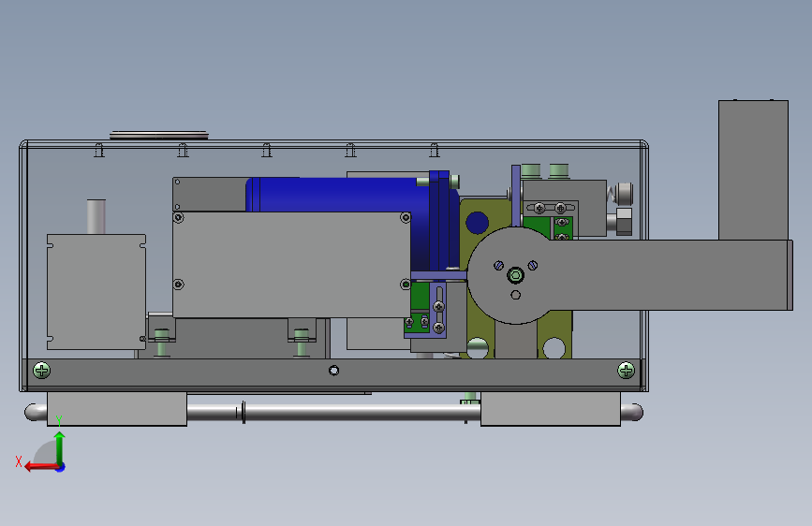Select the small hole in the center of the bottom rail

coord(334,371)
